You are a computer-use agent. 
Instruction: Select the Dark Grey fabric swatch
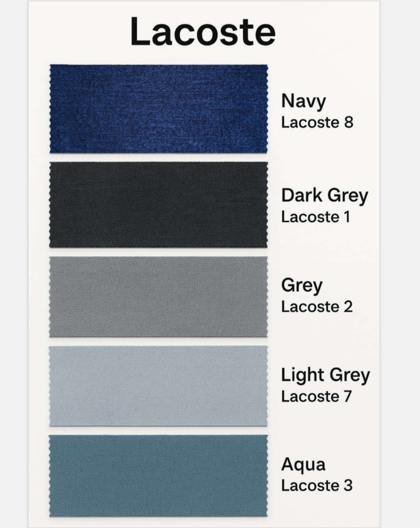coord(158,205)
